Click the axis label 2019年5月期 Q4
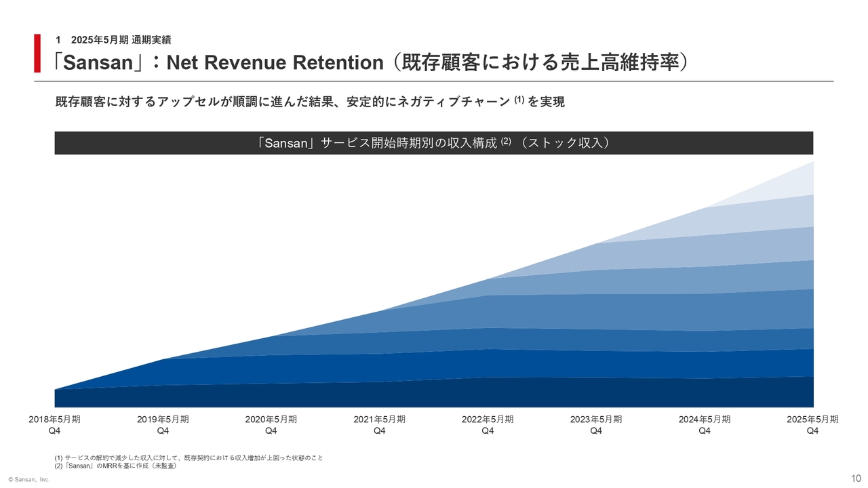This screenshot has height=488, width=868. click(163, 425)
